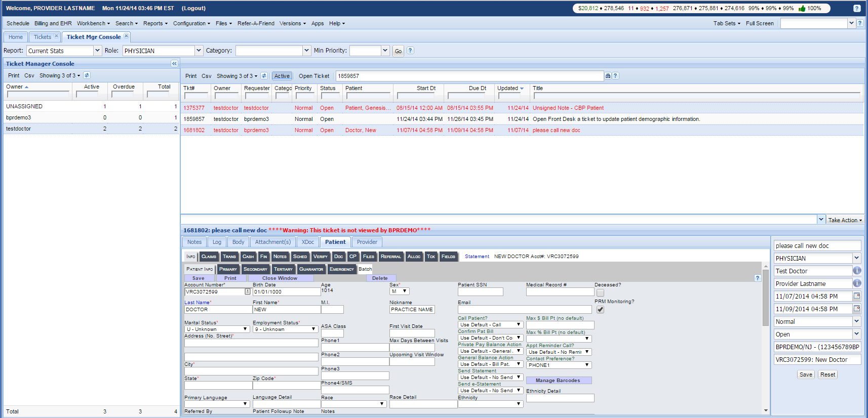
Task: Toggle the Active filter button
Action: tap(282, 76)
